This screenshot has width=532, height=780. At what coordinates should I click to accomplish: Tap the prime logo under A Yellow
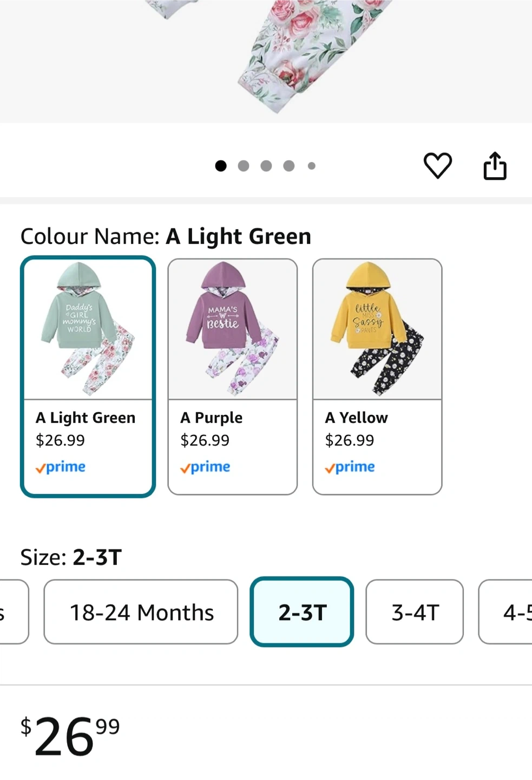point(350,467)
